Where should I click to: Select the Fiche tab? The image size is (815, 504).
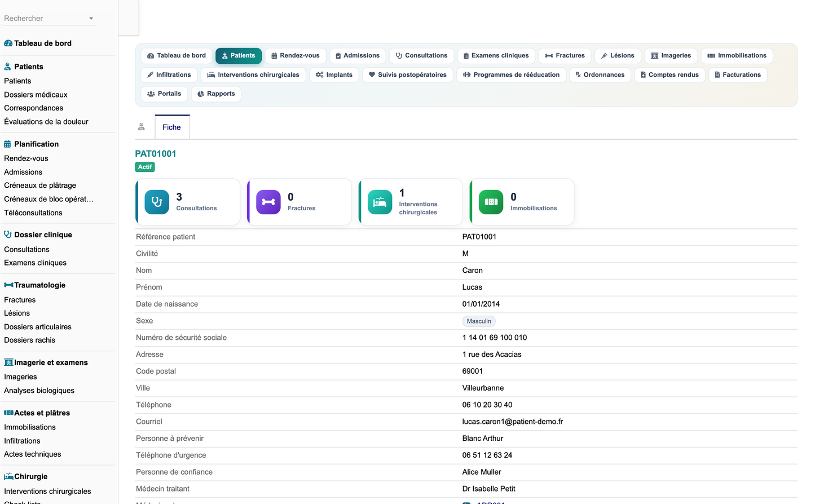coord(172,127)
